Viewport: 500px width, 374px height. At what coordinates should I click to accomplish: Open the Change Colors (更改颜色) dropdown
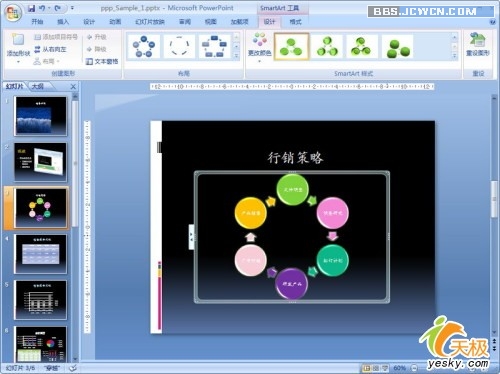(259, 47)
